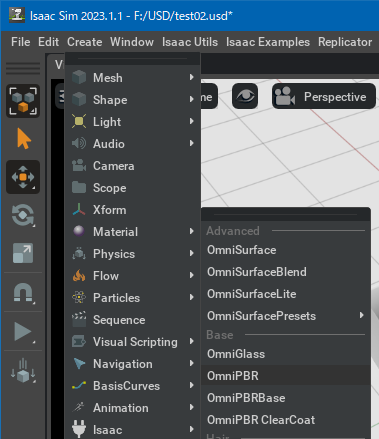Select the OmniSurface material
379x439 pixels.
pos(286,250)
